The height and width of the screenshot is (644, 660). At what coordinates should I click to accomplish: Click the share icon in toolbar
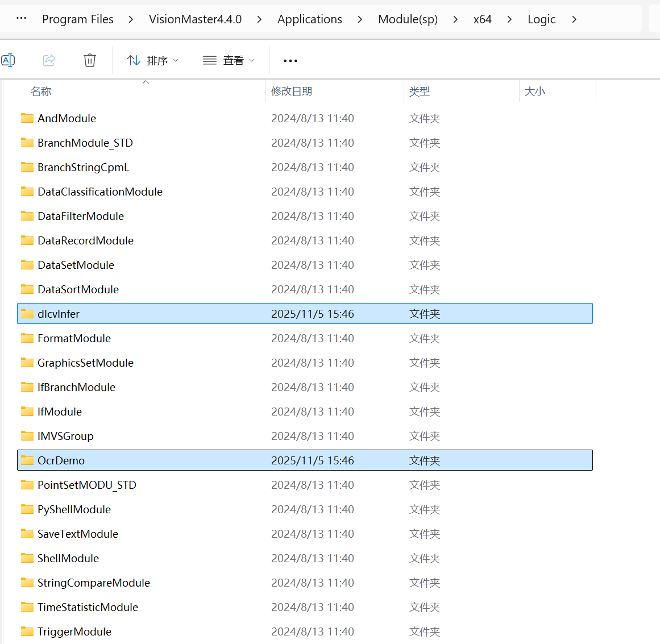[x=49, y=60]
